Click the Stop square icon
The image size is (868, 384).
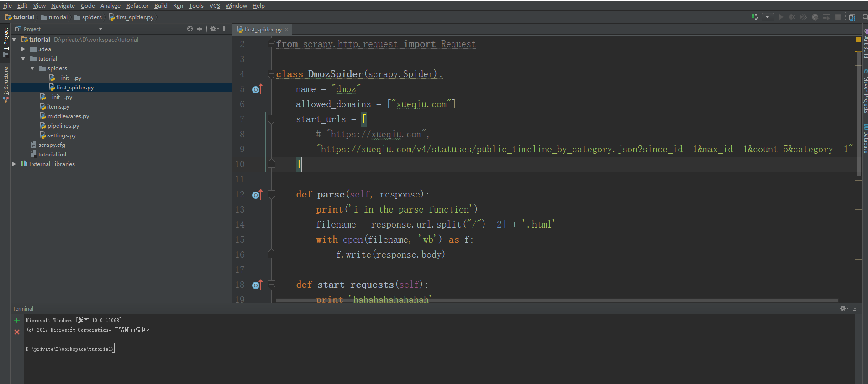click(838, 17)
